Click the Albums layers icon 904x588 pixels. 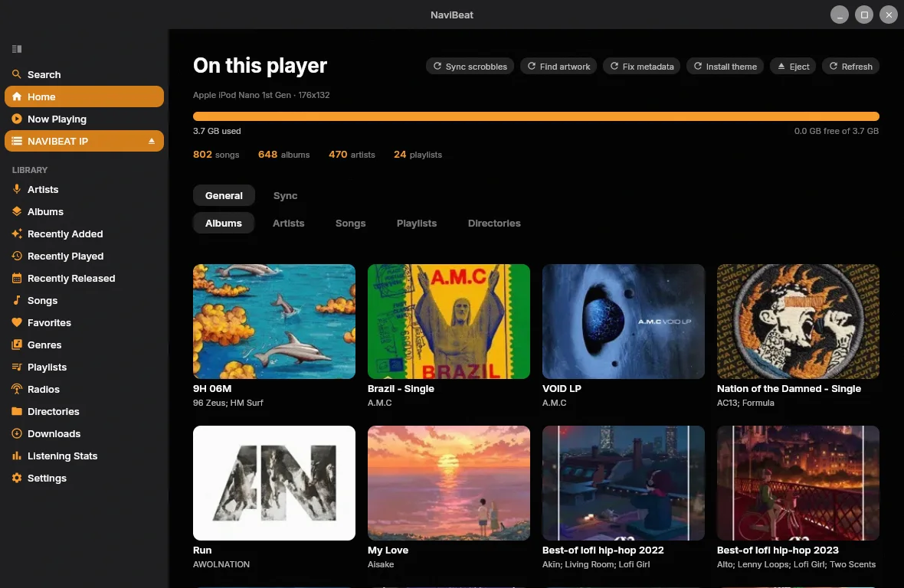[17, 211]
